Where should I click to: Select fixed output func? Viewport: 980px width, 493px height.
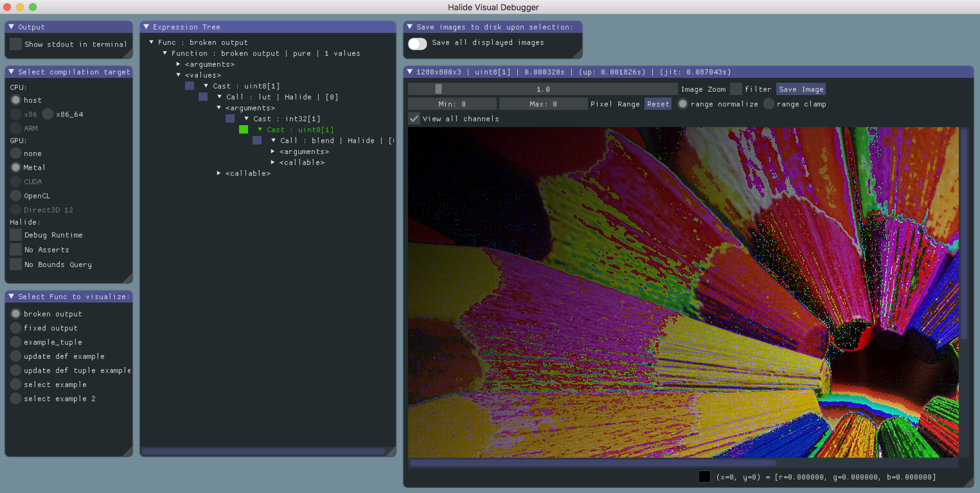pos(16,328)
